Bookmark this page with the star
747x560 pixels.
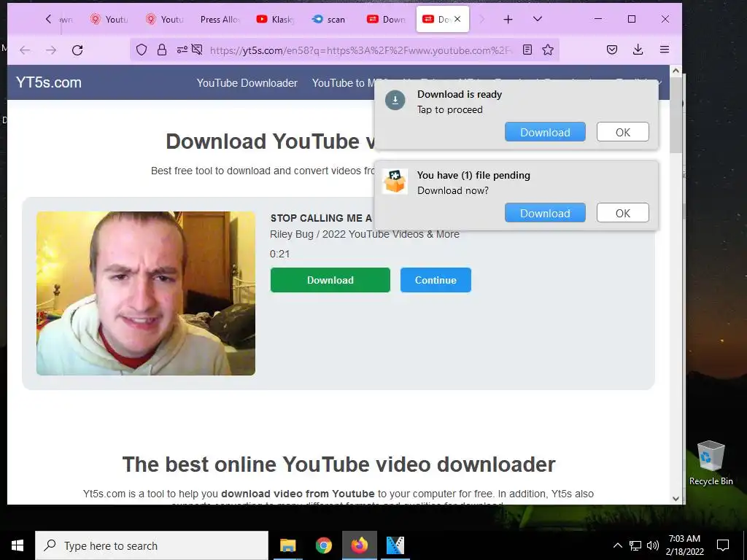point(548,50)
